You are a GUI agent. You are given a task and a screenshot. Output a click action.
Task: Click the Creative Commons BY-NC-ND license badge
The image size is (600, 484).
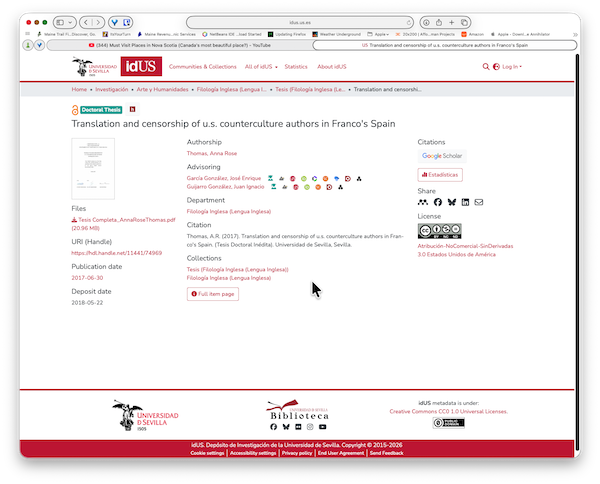tap(440, 231)
